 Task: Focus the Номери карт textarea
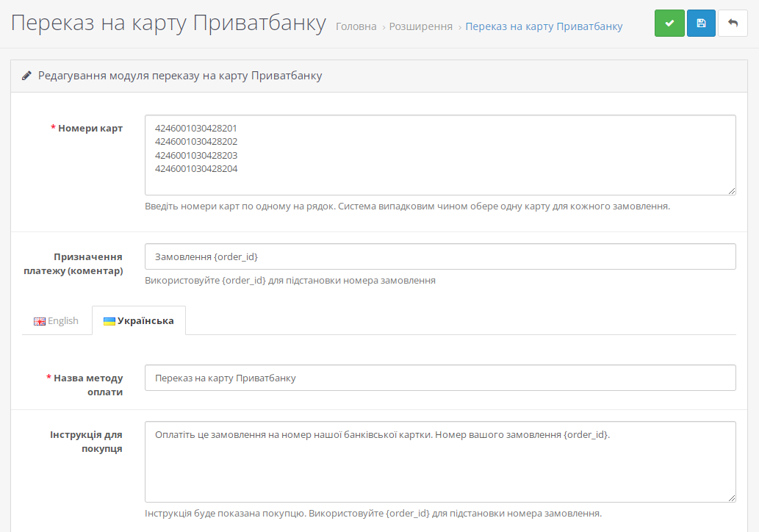[440, 155]
